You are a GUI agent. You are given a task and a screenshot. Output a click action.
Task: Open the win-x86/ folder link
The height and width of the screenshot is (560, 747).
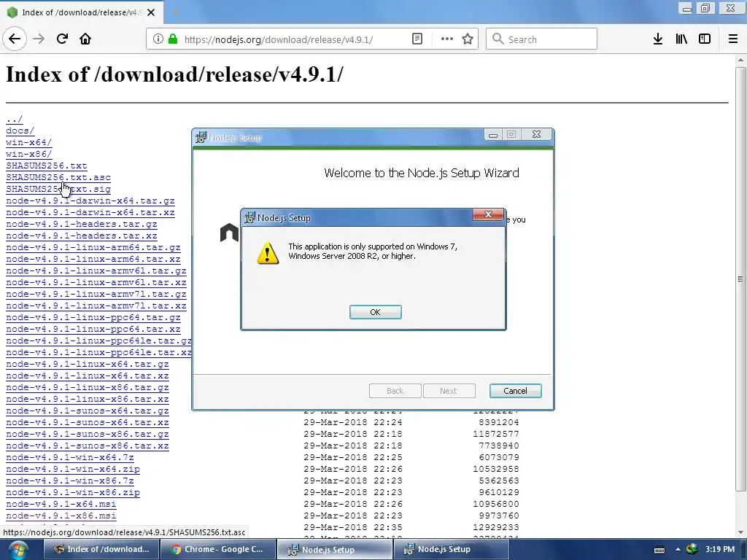point(28,155)
